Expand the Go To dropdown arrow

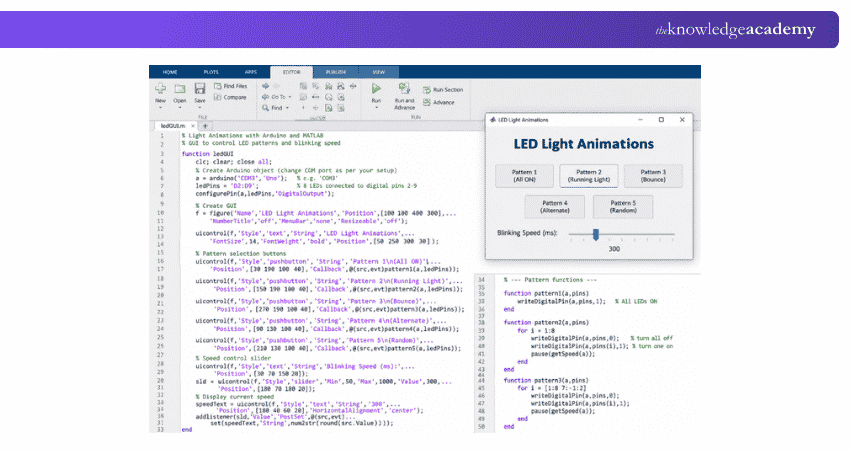pos(290,97)
